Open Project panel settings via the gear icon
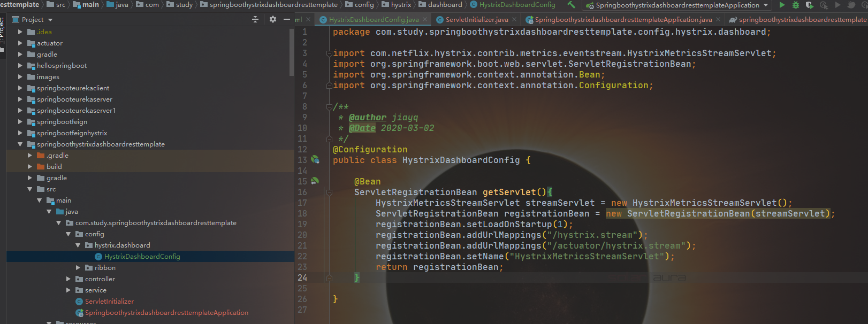This screenshot has height=324, width=868. click(x=273, y=19)
